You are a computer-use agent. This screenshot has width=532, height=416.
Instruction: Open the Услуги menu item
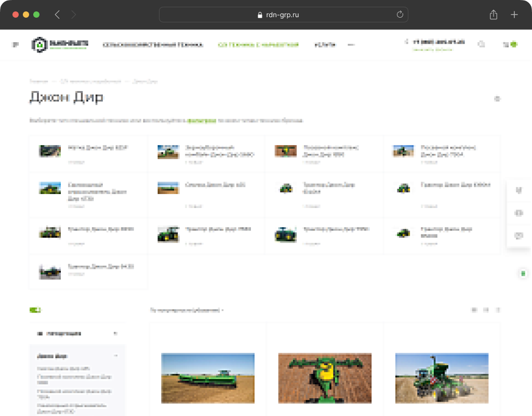pyautogui.click(x=325, y=45)
